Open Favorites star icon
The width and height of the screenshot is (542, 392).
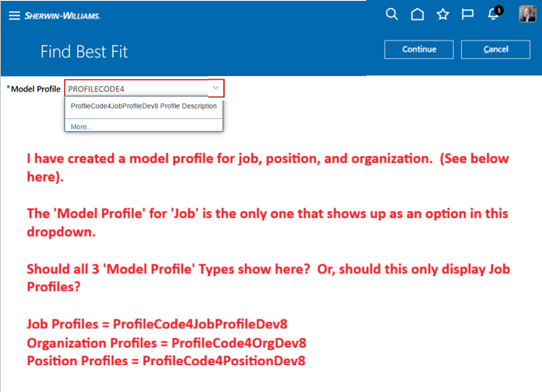[x=443, y=15]
